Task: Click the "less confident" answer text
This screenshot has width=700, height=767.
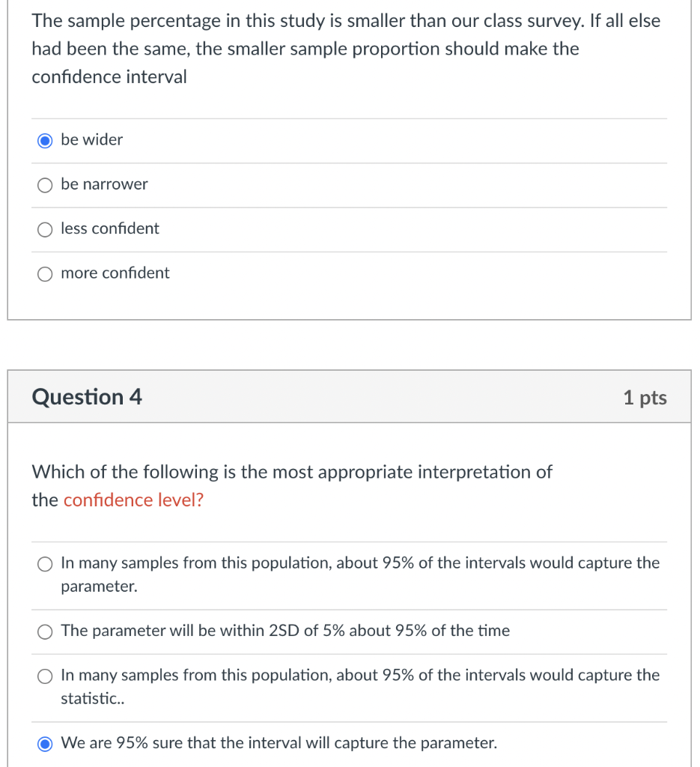Action: (x=109, y=229)
